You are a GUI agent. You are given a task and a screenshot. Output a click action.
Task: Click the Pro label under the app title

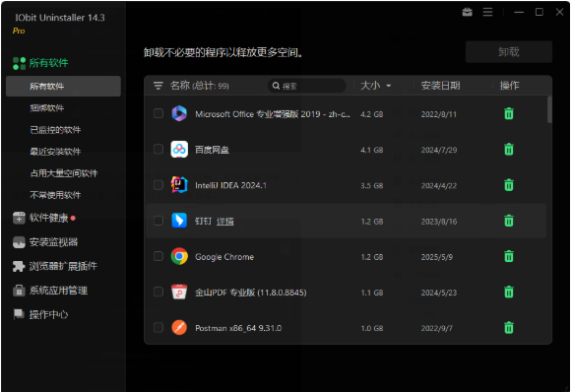pyautogui.click(x=19, y=32)
